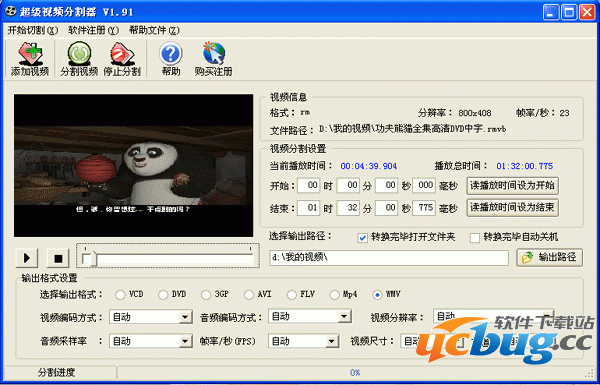Screen dimensions: 600x385
Task: Close the application window
Action: tap(587, 12)
